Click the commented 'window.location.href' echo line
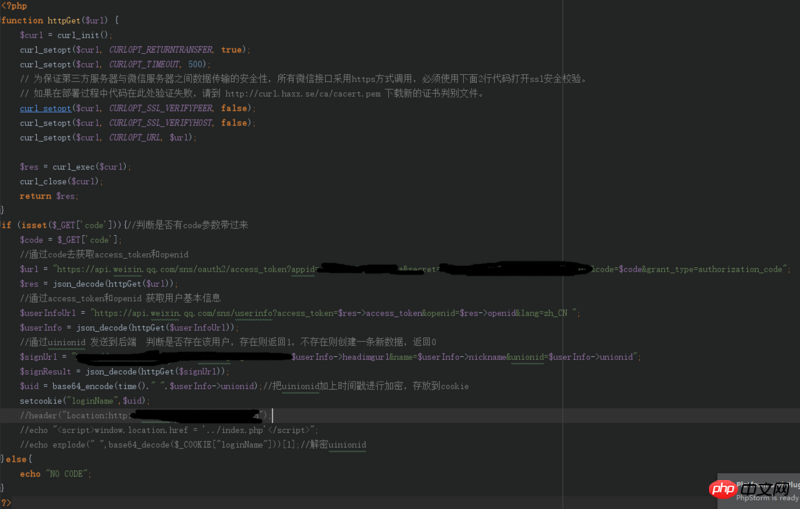Viewport: 800px width, 509px height. 169,430
